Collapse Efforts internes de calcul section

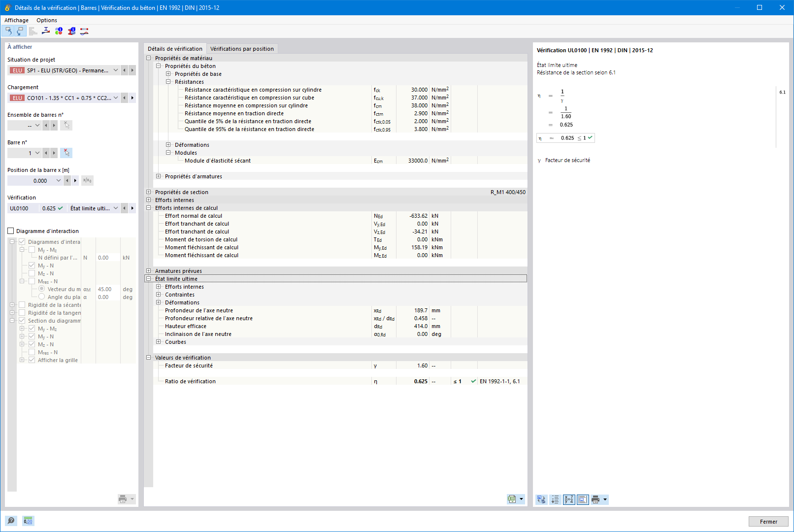(148, 208)
